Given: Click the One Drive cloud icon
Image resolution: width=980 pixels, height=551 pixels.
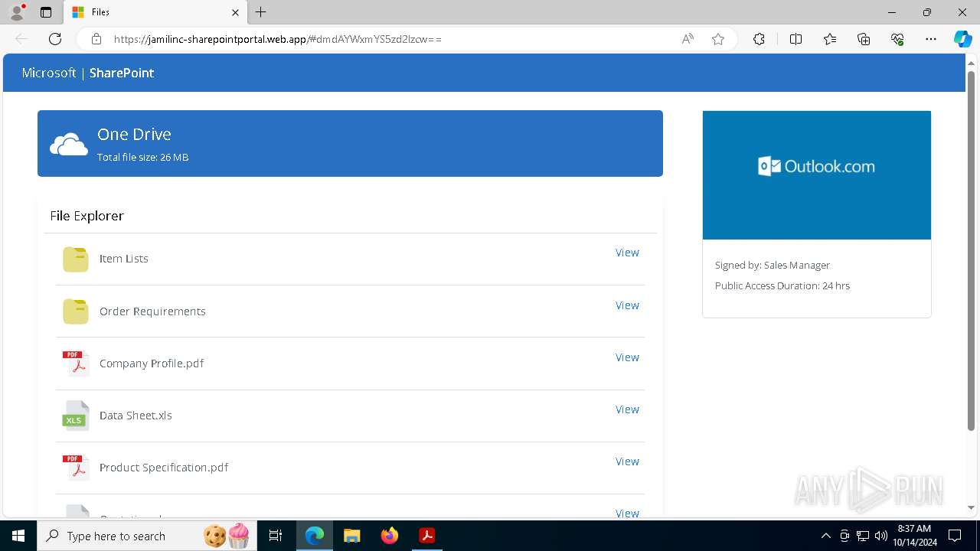Looking at the screenshot, I should pos(69,144).
